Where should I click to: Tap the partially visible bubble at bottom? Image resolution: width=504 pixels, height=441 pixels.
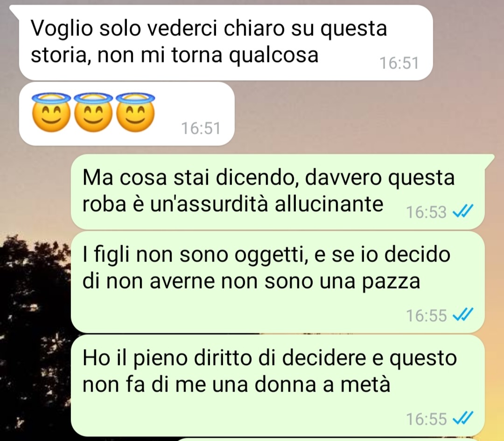(x=326, y=439)
